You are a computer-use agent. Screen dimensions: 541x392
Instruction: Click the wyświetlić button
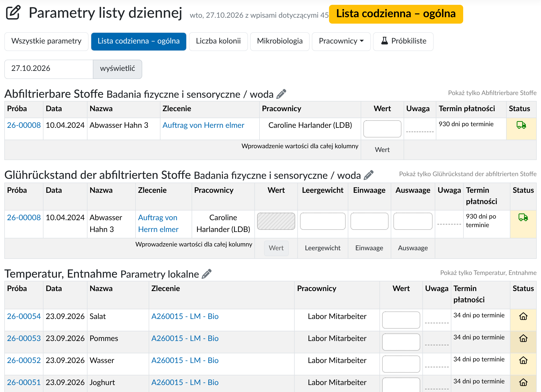(118, 69)
